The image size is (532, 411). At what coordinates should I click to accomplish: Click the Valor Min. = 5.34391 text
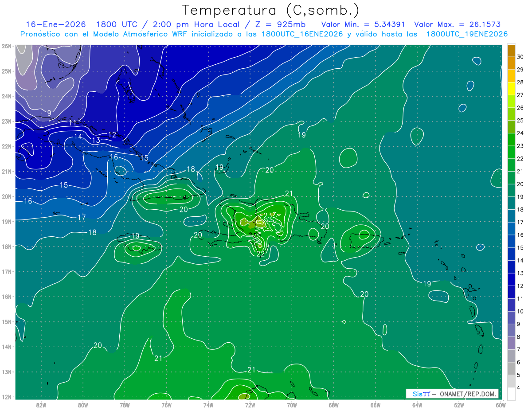(364, 24)
